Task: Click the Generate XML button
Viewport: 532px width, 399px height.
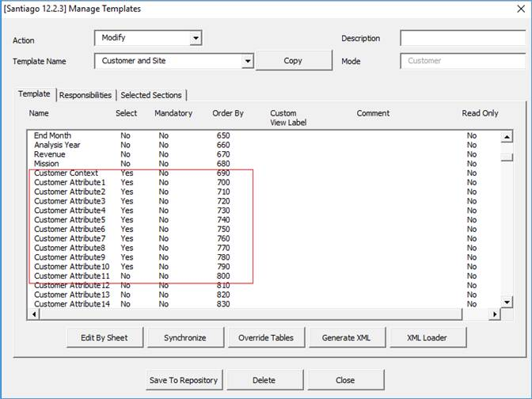Action: click(344, 337)
